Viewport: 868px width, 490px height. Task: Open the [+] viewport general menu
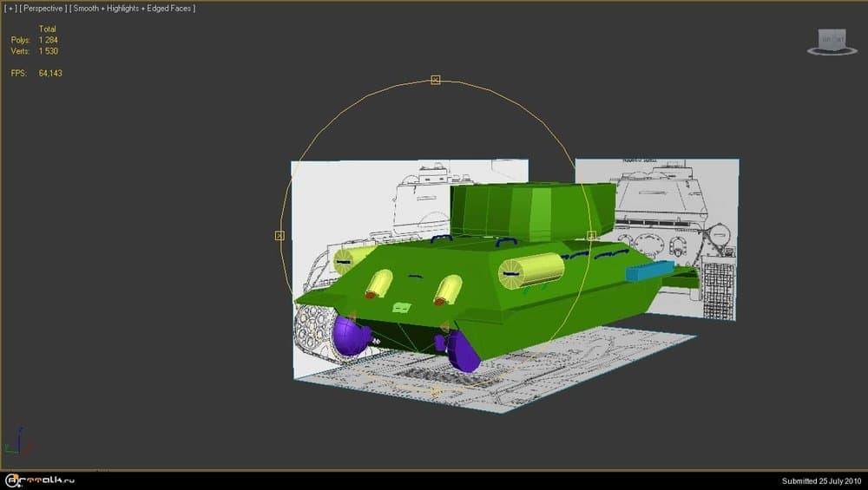(x=10, y=8)
